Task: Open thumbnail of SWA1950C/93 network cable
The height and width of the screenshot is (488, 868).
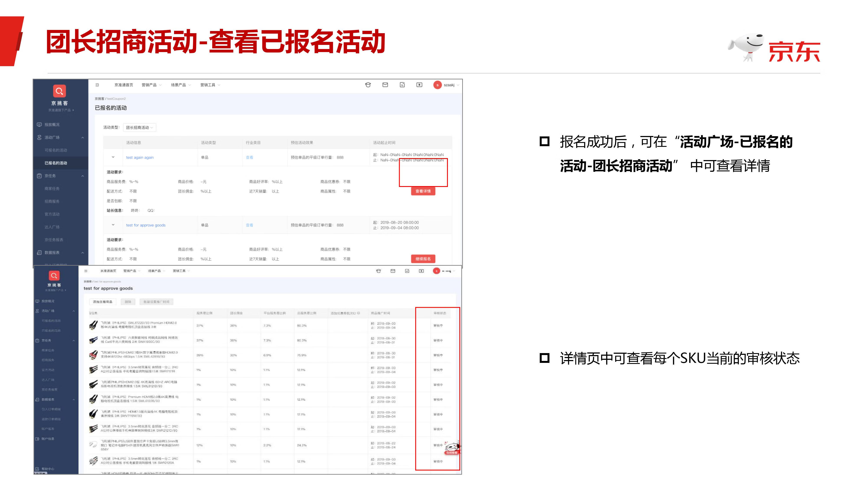Action: (93, 340)
